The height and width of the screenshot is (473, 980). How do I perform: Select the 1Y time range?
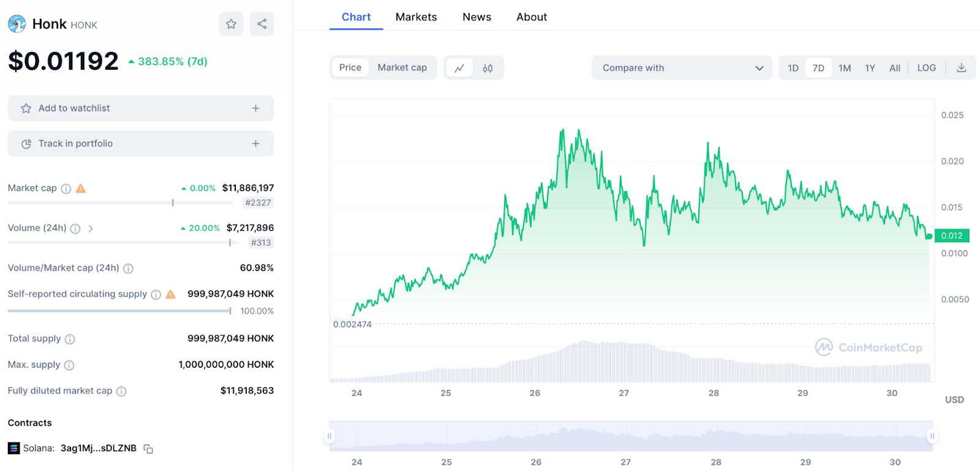pyautogui.click(x=870, y=68)
